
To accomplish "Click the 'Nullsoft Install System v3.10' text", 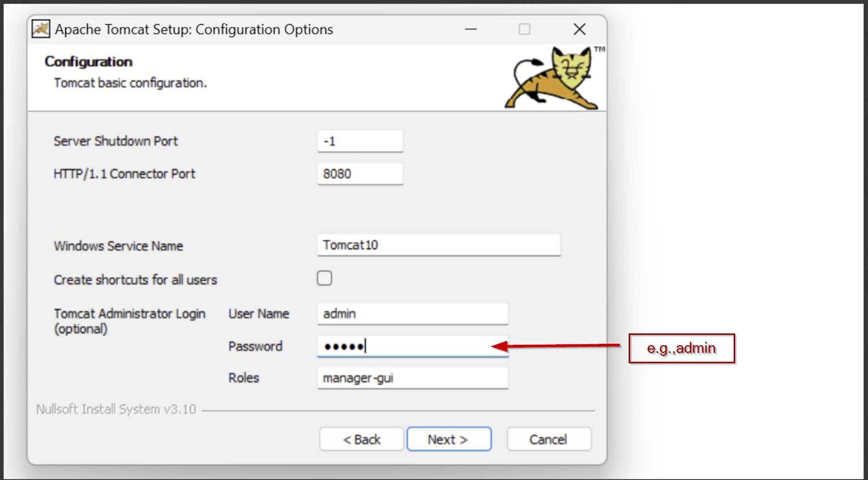I will [x=116, y=409].
